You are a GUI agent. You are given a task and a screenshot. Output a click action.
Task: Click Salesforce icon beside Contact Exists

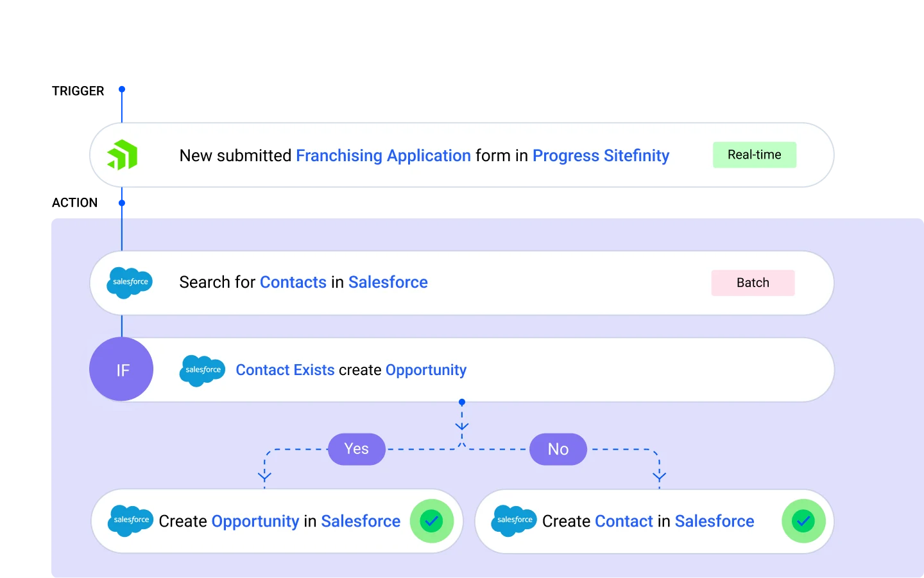(202, 371)
